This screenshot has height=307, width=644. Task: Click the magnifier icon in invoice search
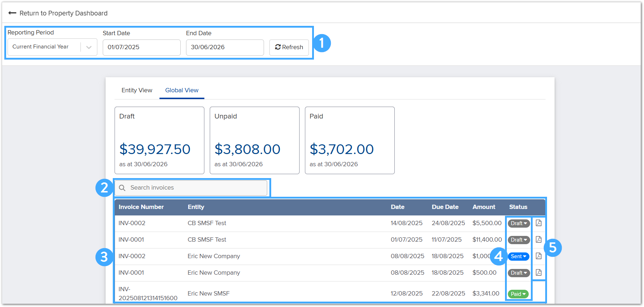[x=122, y=188]
